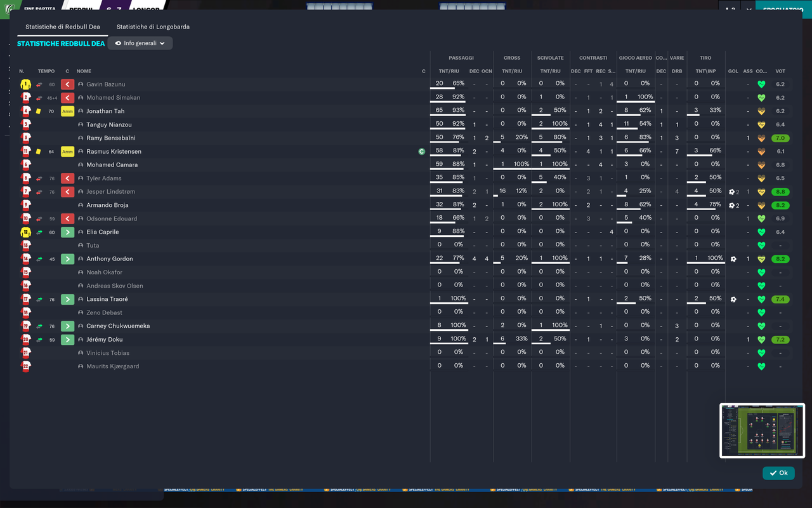This screenshot has width=812, height=508.
Task: Click the goal ball icon in Armando Broja's row
Action: tap(732, 205)
